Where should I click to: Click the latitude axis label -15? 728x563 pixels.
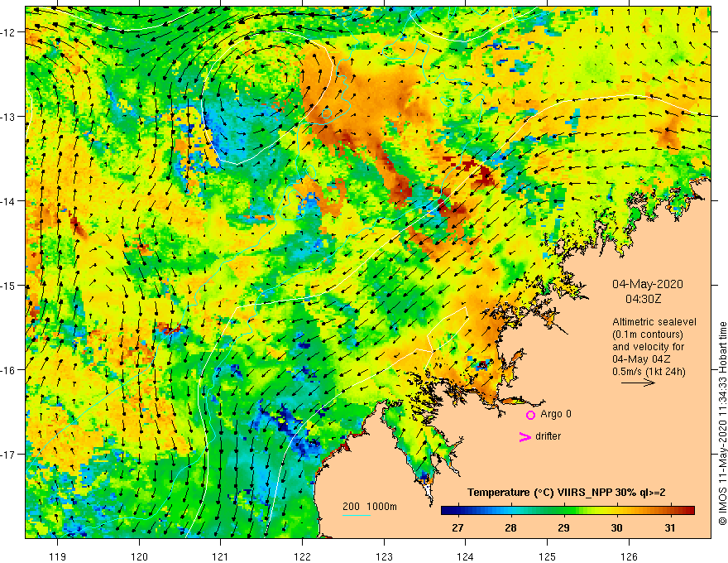[8, 285]
